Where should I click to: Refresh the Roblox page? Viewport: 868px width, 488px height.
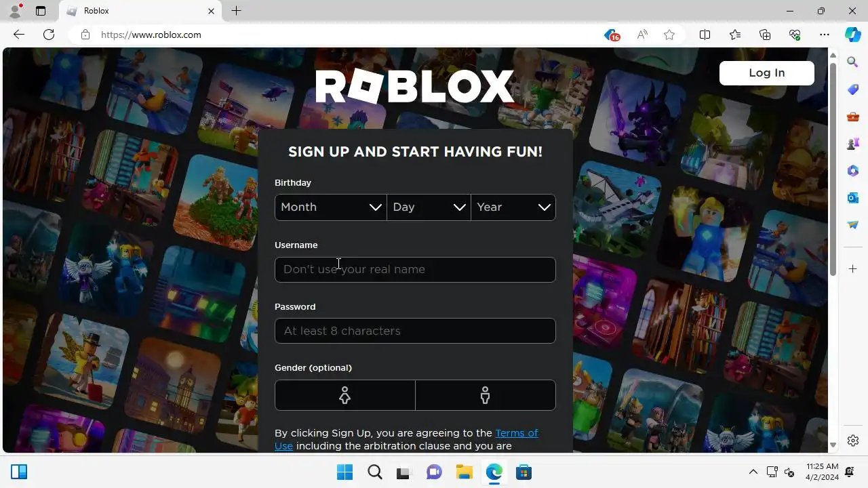click(49, 35)
